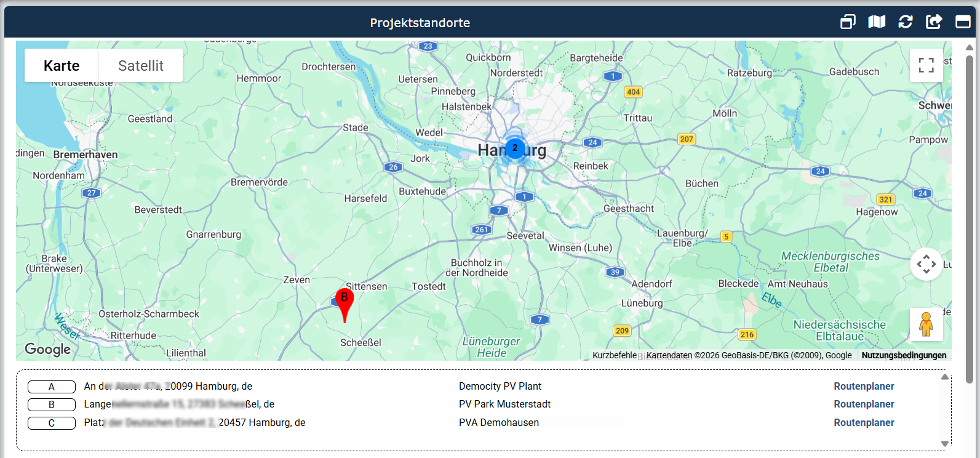
Task: Click the address ending 20457 Hamburg, de
Action: [194, 422]
